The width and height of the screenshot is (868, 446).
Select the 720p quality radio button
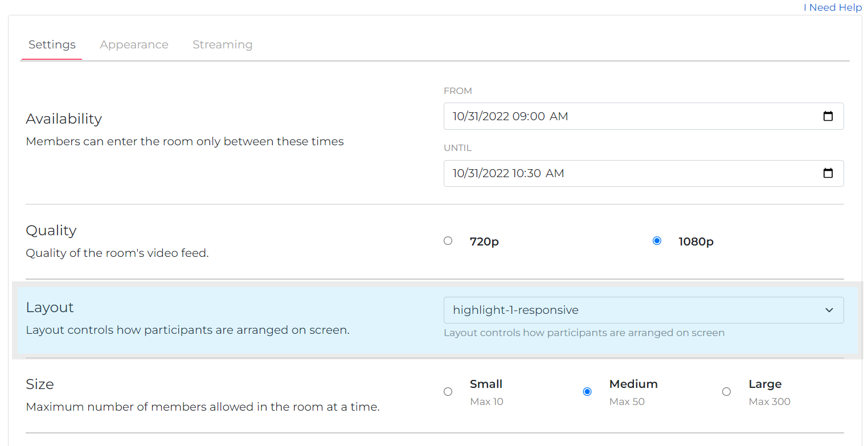(x=448, y=241)
